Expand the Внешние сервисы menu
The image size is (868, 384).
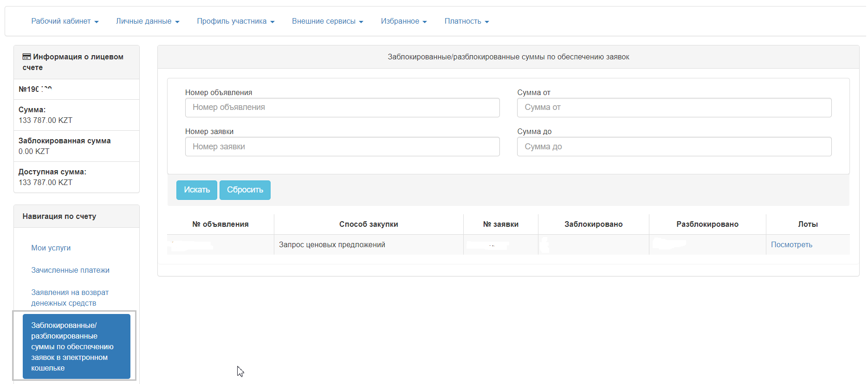(x=327, y=21)
